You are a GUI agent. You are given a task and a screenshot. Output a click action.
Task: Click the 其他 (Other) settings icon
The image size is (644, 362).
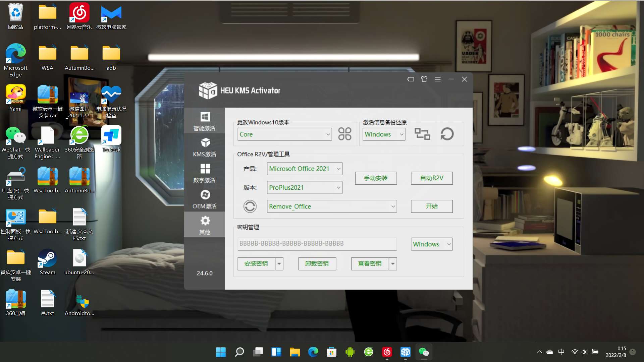tap(204, 225)
